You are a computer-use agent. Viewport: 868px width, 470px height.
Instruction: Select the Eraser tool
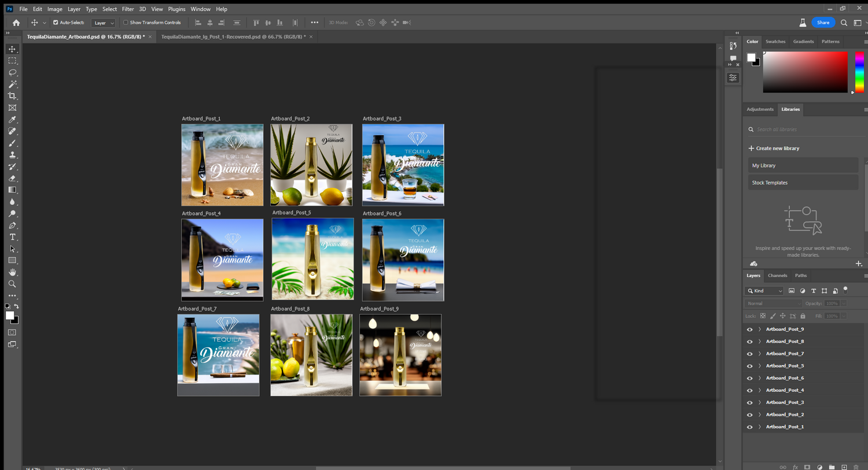[x=12, y=178]
